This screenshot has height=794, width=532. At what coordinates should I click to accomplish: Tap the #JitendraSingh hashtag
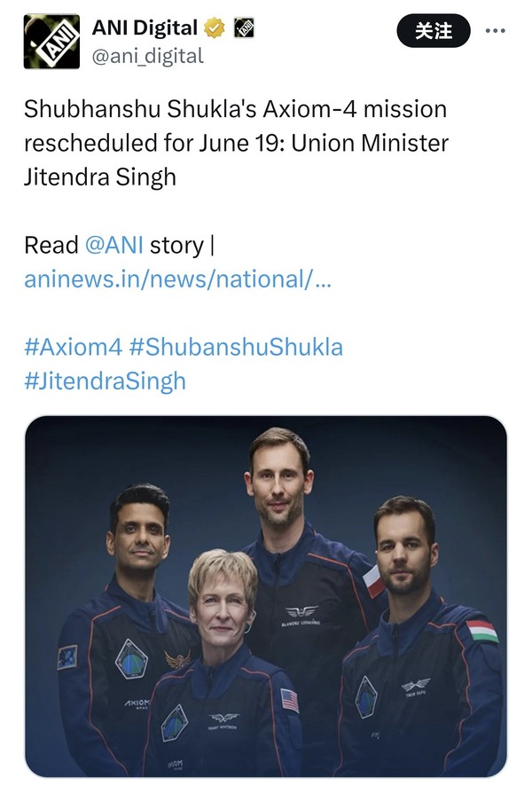[x=105, y=381]
